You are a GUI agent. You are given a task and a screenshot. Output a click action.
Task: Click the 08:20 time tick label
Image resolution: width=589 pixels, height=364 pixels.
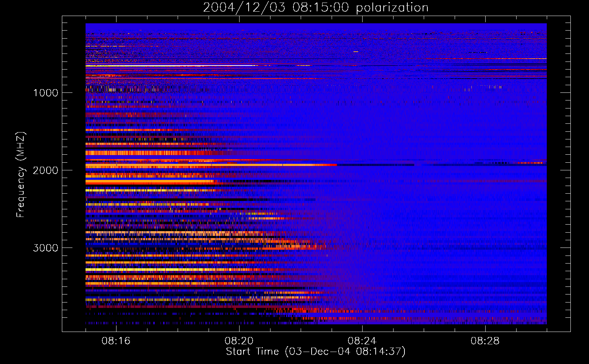pos(239,341)
